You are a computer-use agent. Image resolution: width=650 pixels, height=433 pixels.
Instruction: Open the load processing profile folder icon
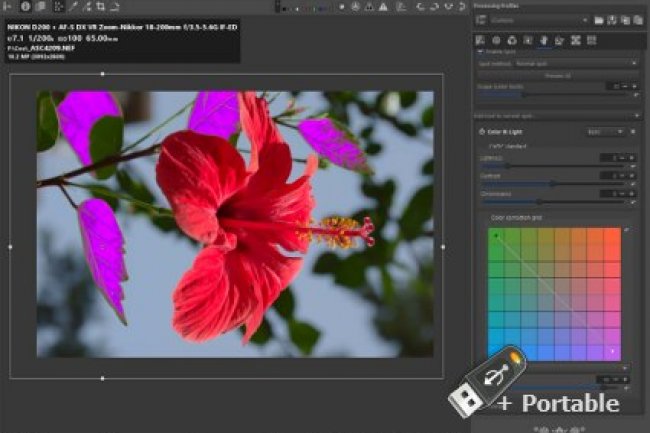tap(598, 19)
